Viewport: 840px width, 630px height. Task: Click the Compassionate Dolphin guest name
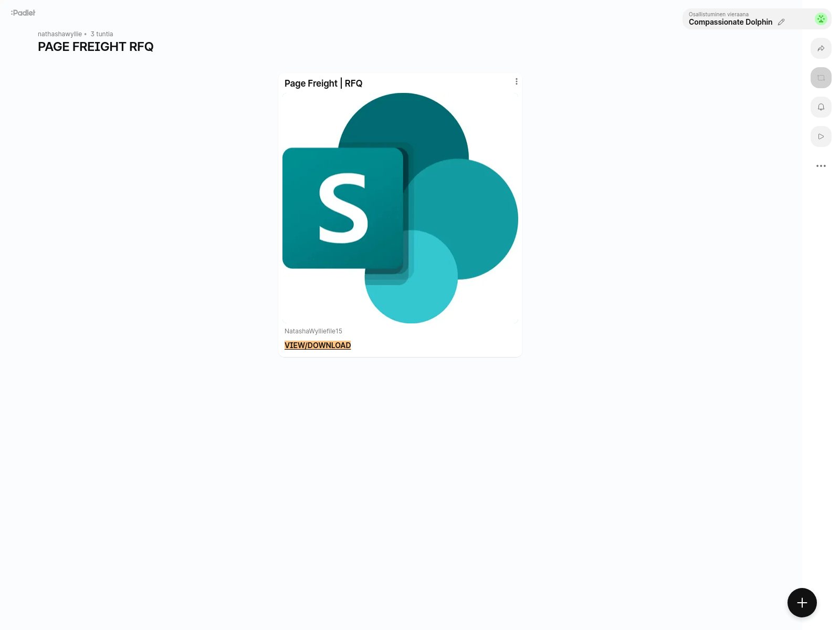[x=730, y=22]
